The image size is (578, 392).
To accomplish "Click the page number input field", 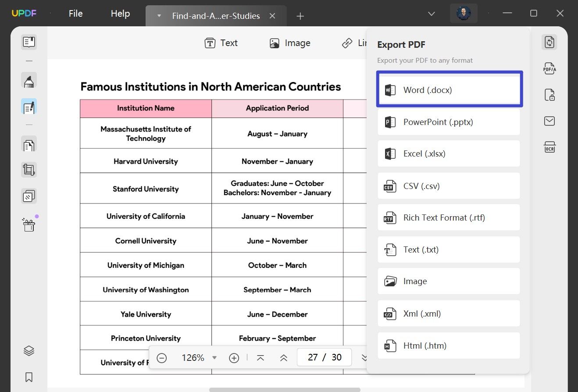I will coord(324,357).
